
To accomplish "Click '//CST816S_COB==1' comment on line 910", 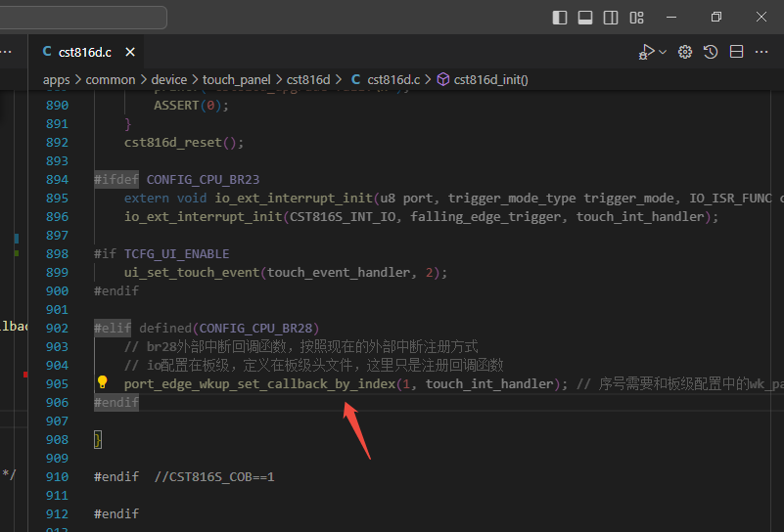I will [214, 477].
